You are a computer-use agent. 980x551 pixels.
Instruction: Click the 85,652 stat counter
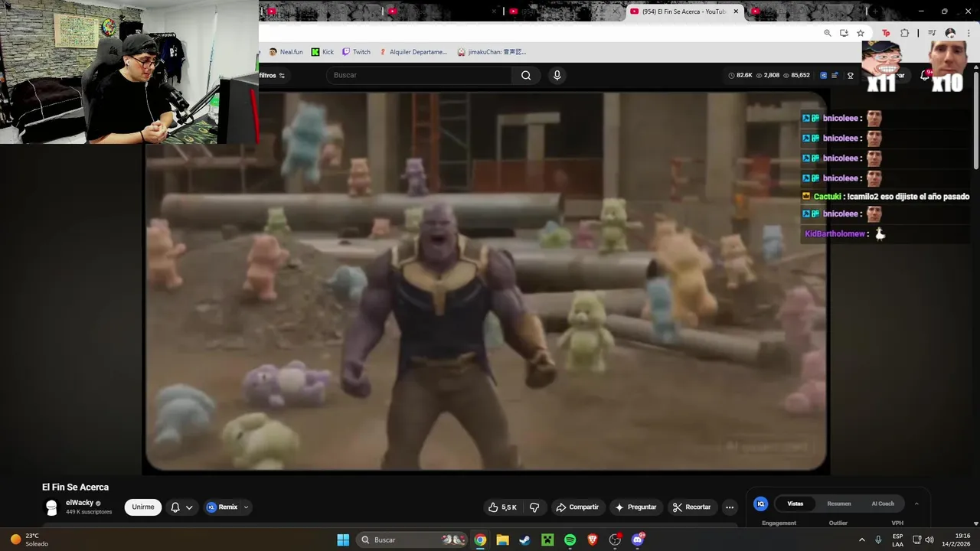tap(797, 75)
